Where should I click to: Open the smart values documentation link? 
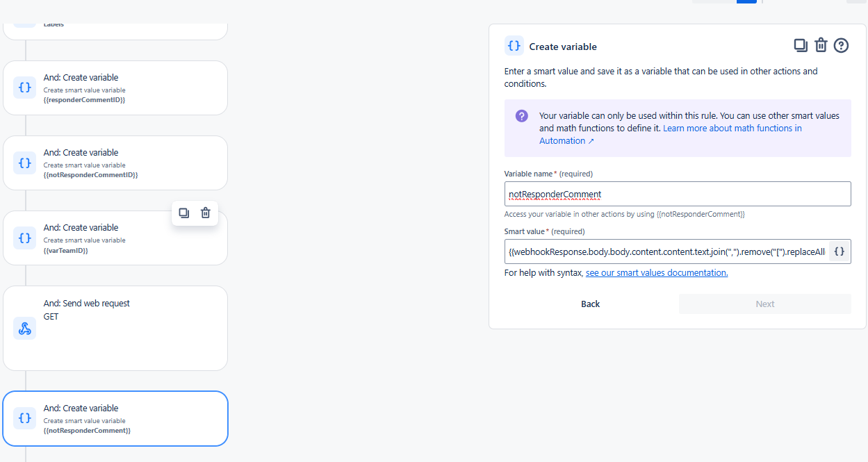[x=657, y=273]
